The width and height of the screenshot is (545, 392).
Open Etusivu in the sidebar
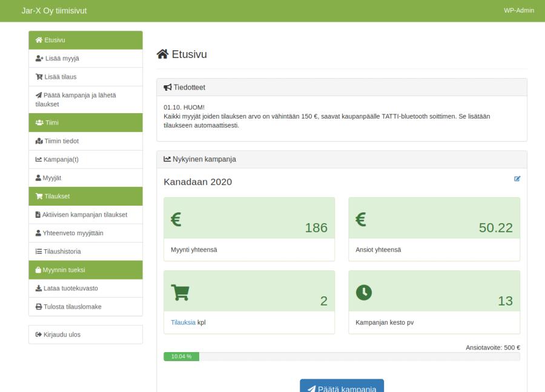[85, 40]
